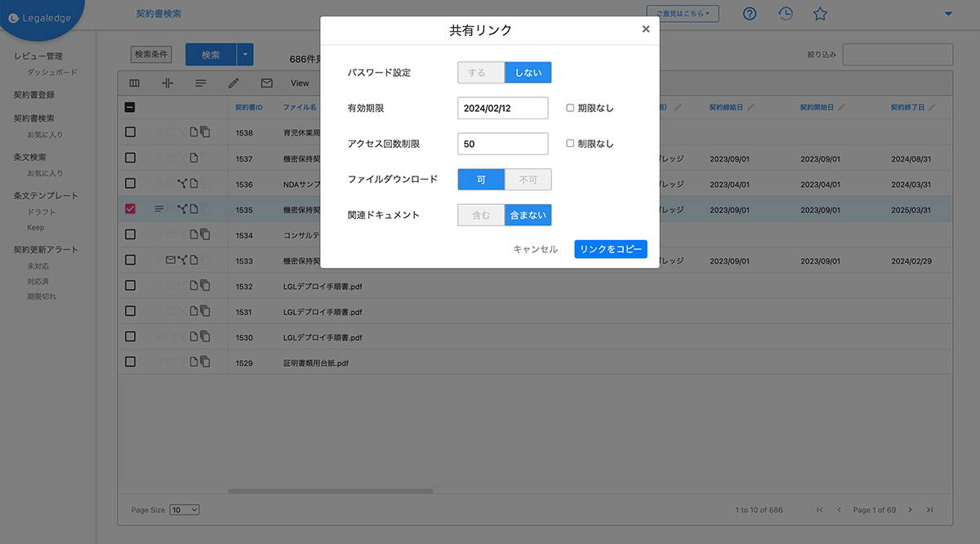
Task: Set ファイルダウンロード to 不可
Action: pyautogui.click(x=528, y=179)
